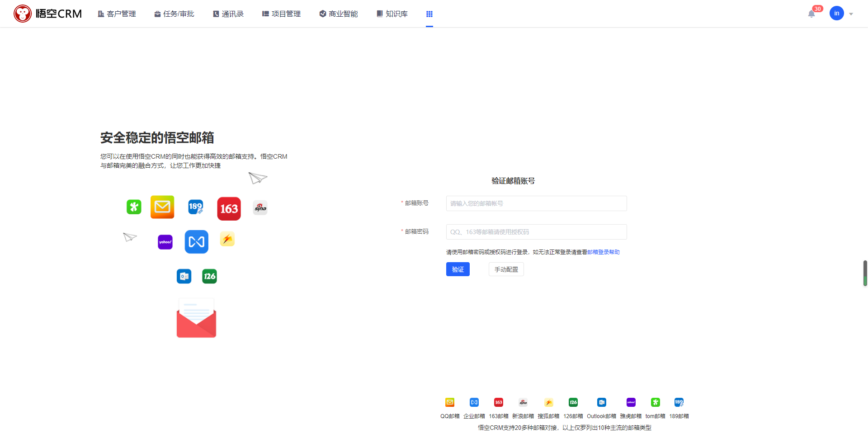Click the page vertical scrollbar thumb
Viewport: 868px width, 438px height.
[865, 273]
